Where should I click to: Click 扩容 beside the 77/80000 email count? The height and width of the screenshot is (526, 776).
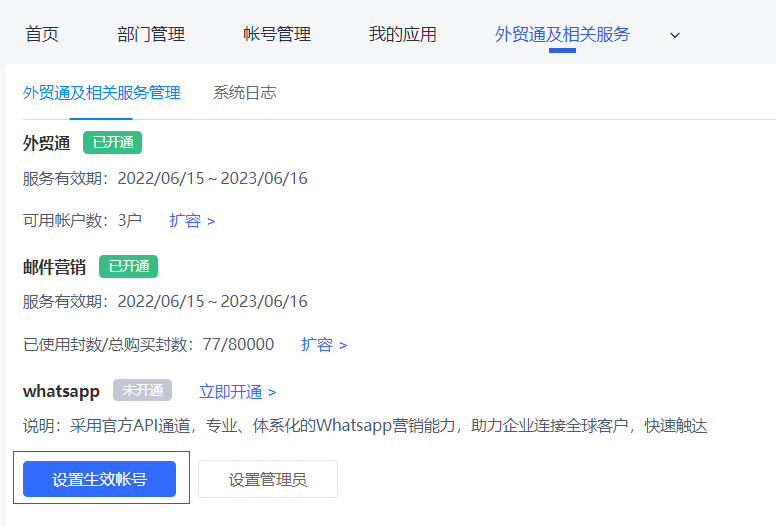click(324, 344)
